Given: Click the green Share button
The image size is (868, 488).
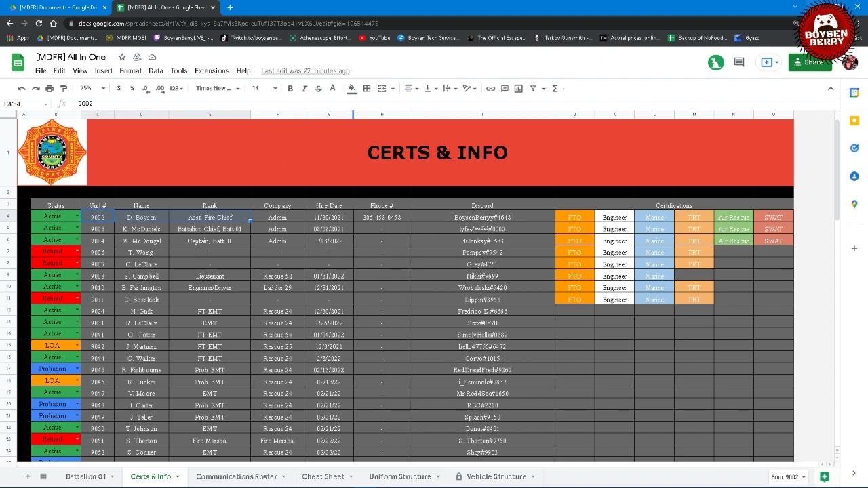Looking at the screenshot, I should coord(810,62).
